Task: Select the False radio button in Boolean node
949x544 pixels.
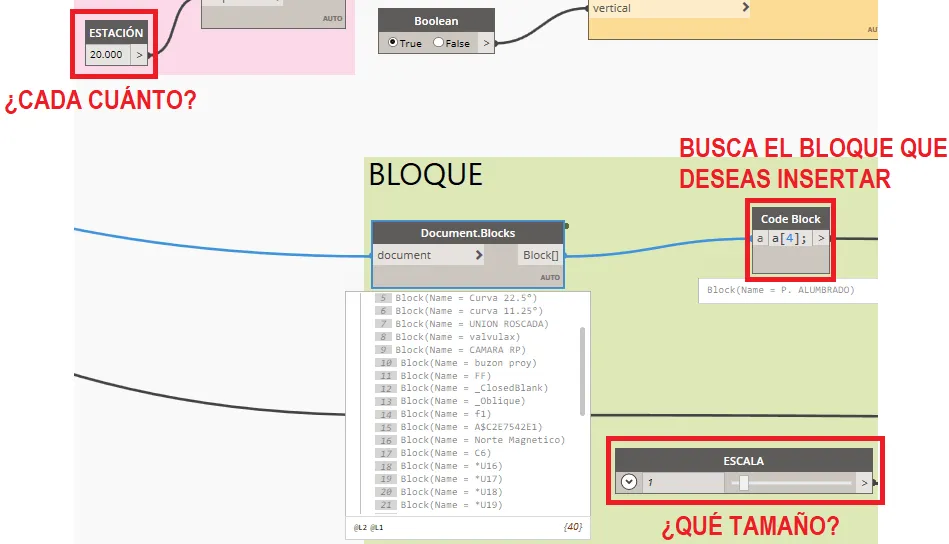Action: (438, 42)
